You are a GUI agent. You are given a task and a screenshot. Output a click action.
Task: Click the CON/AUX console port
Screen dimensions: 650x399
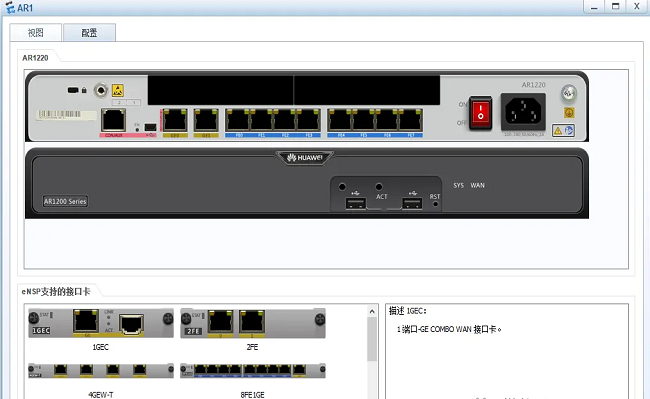(113, 121)
